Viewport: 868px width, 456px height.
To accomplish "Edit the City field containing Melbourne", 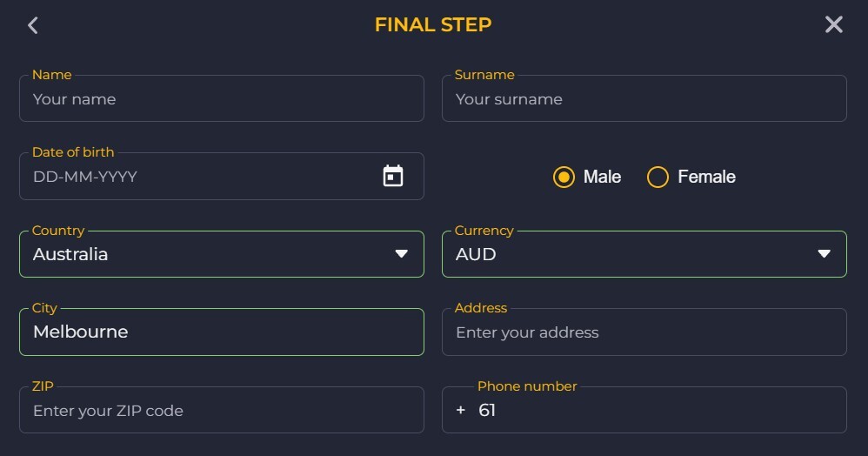I will [x=221, y=332].
